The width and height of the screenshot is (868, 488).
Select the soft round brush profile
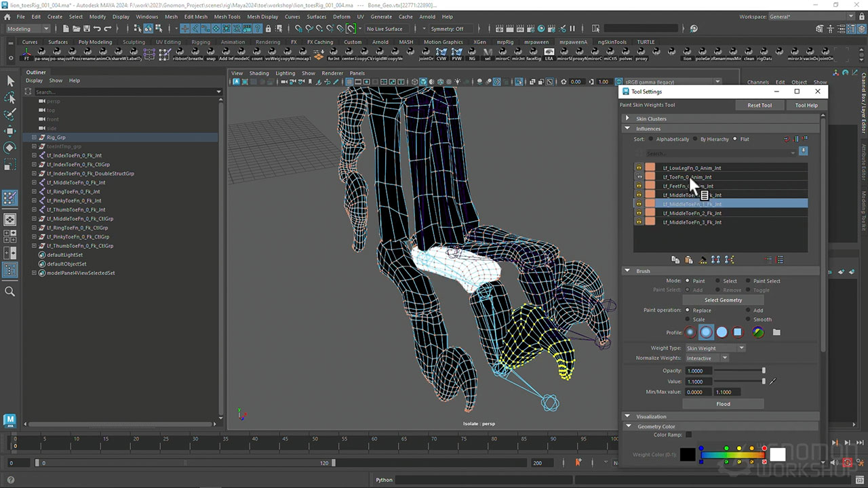(706, 332)
